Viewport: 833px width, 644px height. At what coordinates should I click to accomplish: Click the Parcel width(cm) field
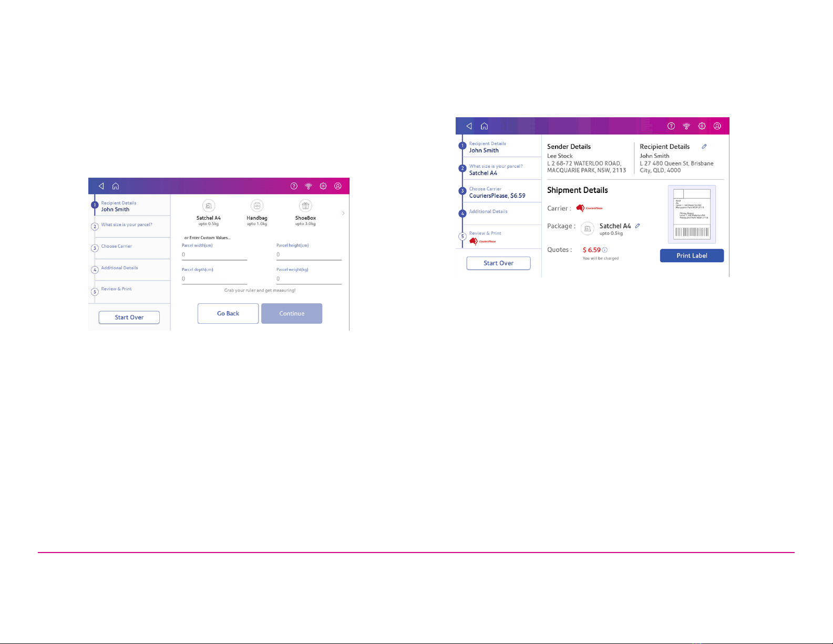click(x=214, y=254)
